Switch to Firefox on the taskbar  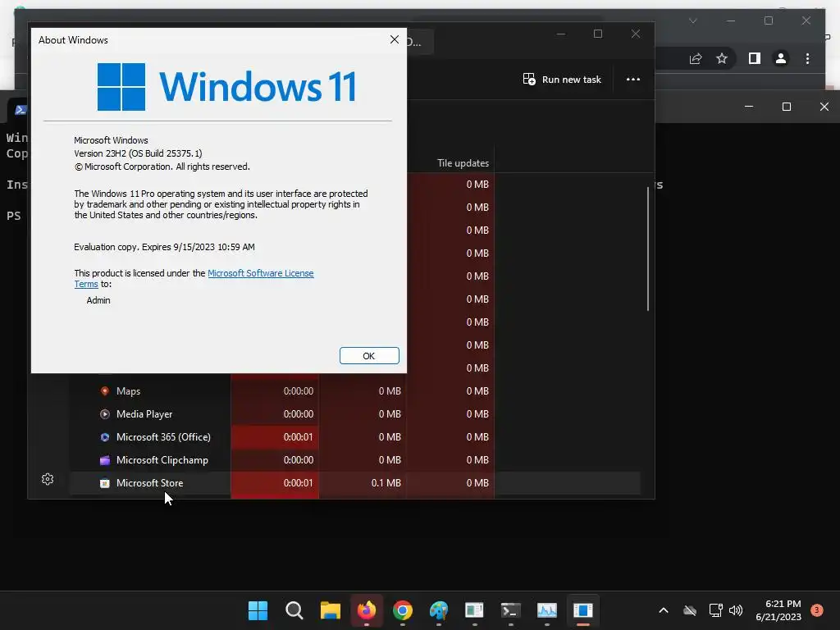(x=367, y=610)
